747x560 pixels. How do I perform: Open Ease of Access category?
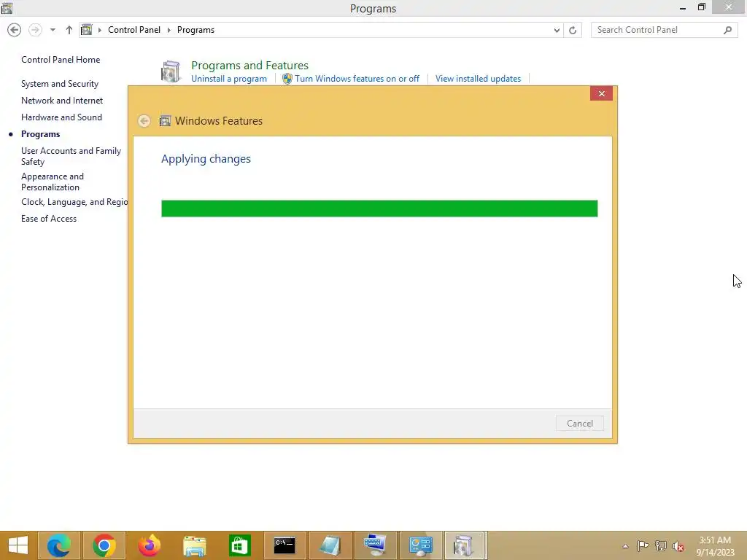pyautogui.click(x=49, y=219)
